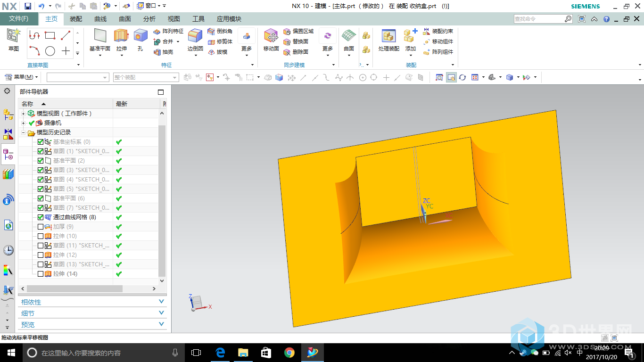
Task: Open the 文件(F) menu
Action: tap(19, 19)
